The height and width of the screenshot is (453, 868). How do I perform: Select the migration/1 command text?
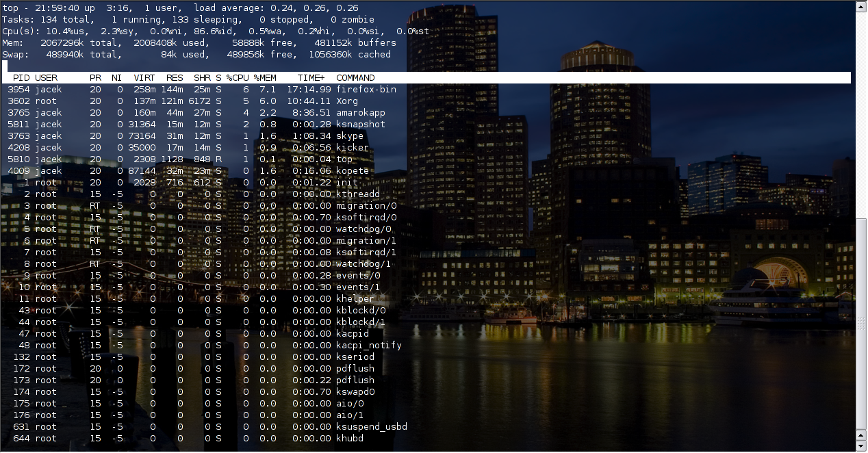pyautogui.click(x=366, y=241)
